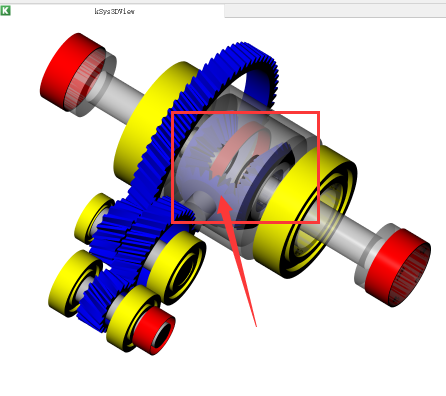The width and height of the screenshot is (446, 396).
Task: Pick the pink bevel gear inside differential housing
Action: click(238, 147)
